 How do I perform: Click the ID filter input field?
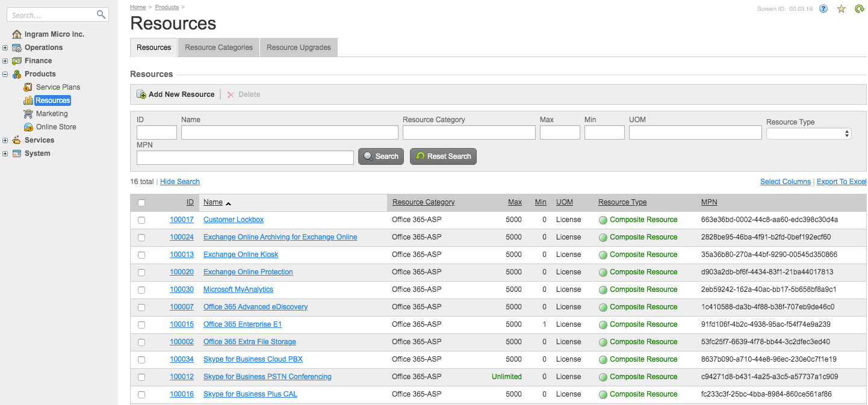157,132
